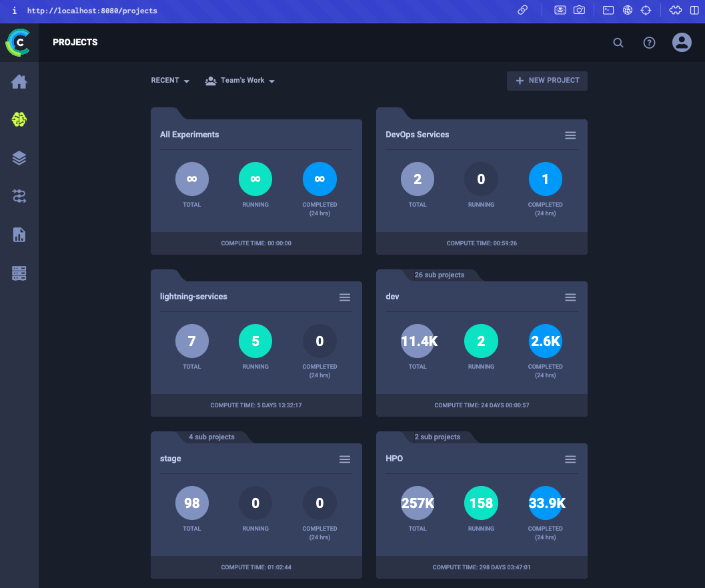Open the Team's Work filter dropdown

click(x=239, y=81)
